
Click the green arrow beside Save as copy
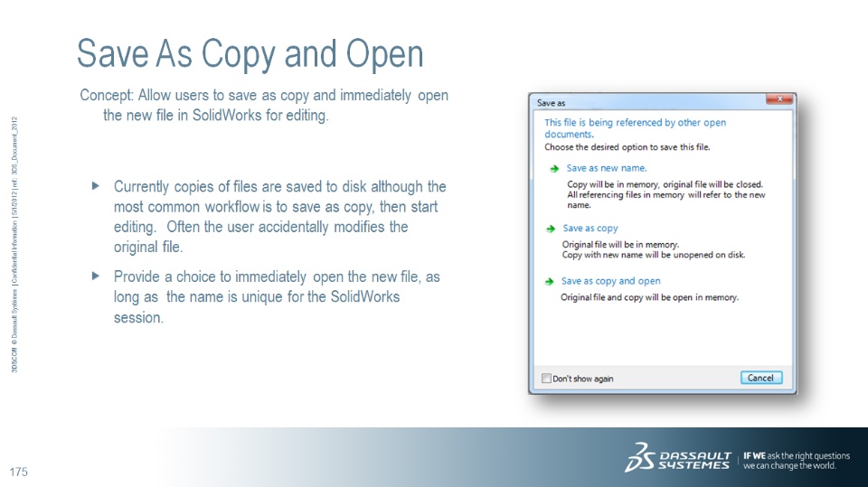551,229
